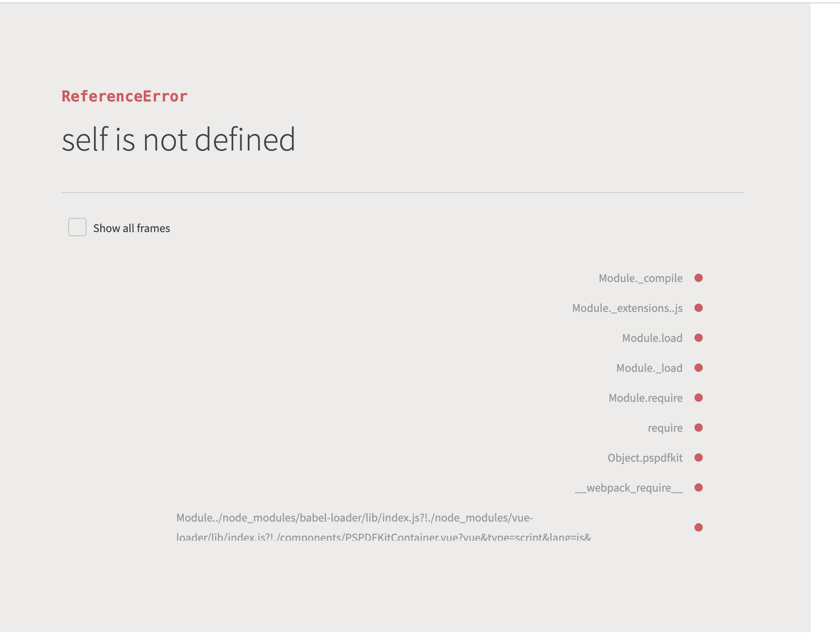Select the Module._compile stack frame
840x643 pixels.
[x=640, y=278]
